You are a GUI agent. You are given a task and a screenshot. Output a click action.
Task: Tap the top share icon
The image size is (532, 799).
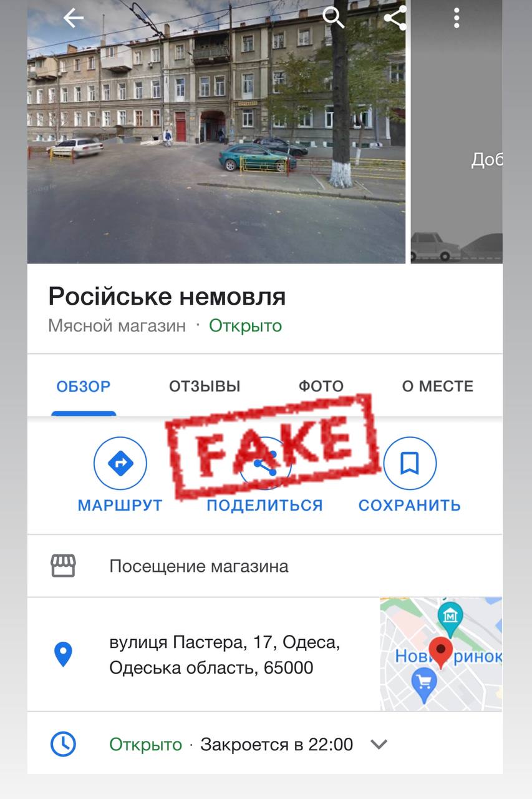pyautogui.click(x=395, y=17)
